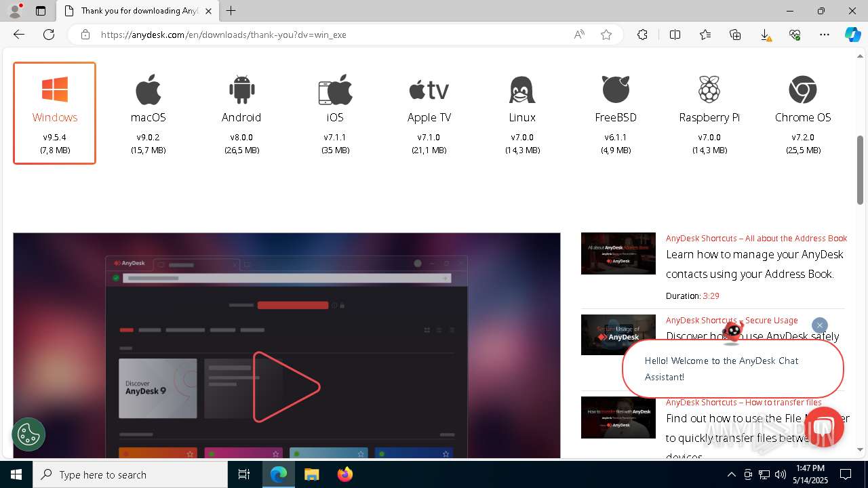Click the 'Duration: 3:29' text
This screenshot has width=868, height=488.
[692, 296]
